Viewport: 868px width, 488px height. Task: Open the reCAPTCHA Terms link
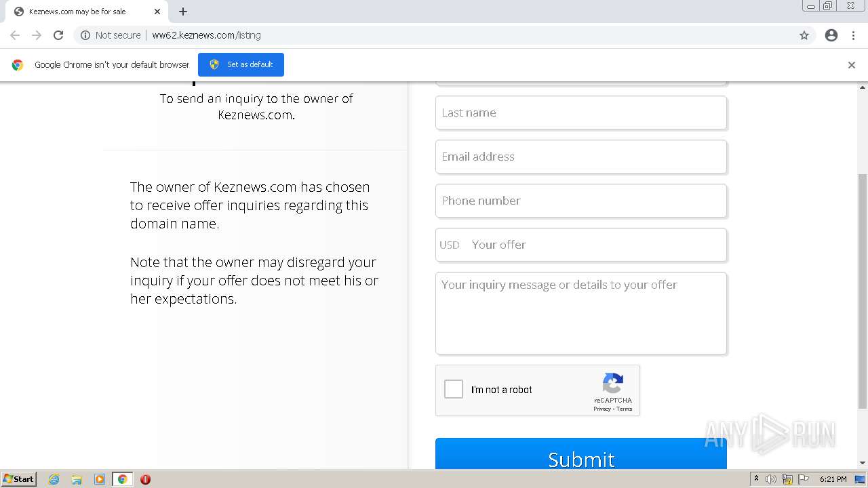[625, 409]
